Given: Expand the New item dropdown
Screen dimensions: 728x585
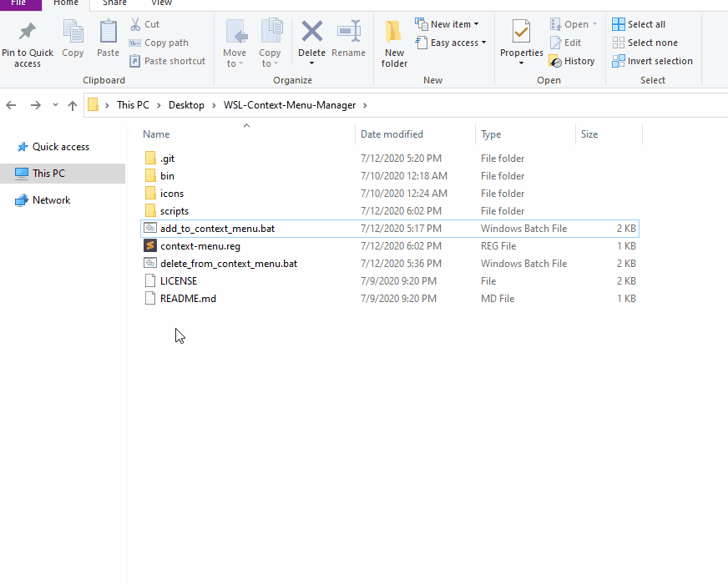Looking at the screenshot, I should click(477, 24).
